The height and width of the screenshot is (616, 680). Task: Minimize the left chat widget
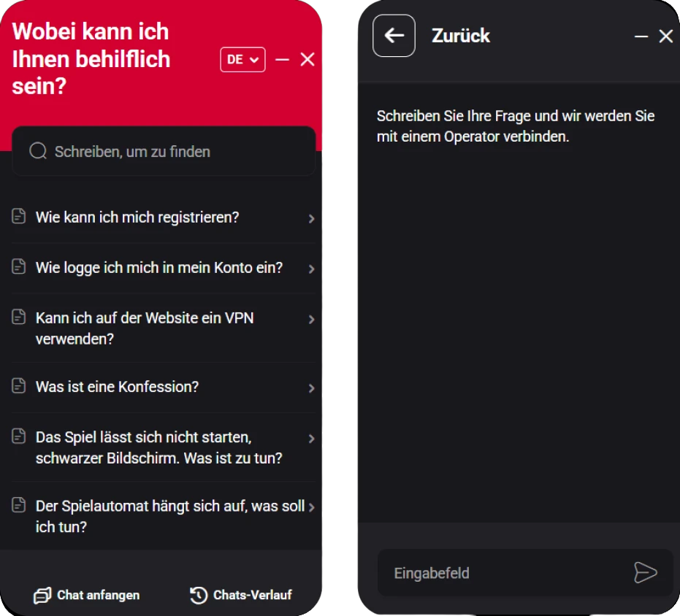click(282, 59)
